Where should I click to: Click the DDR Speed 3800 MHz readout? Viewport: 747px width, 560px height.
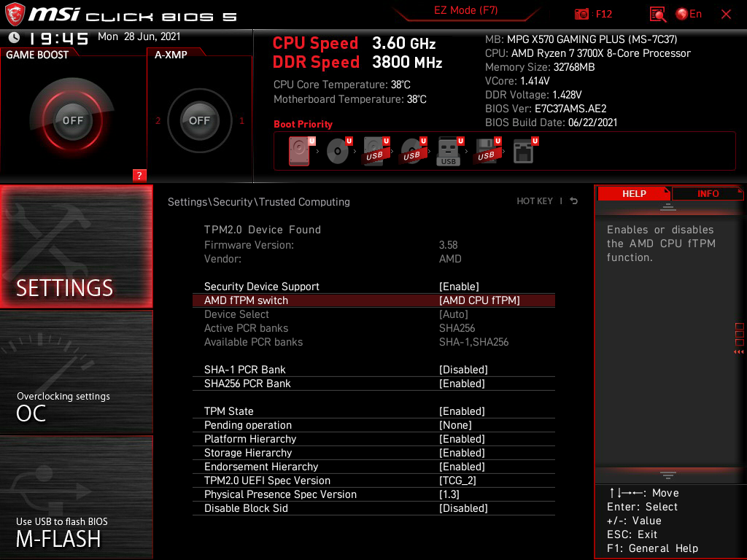pos(357,63)
